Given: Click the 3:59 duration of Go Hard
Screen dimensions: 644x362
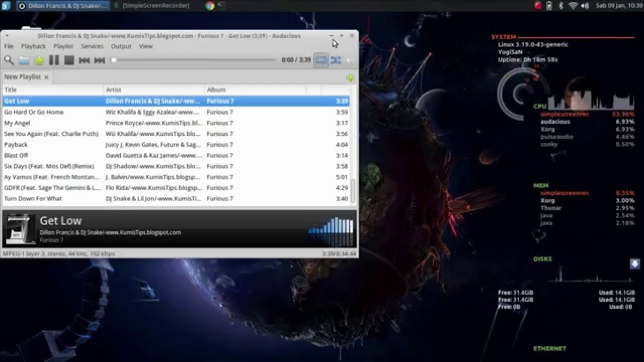Looking at the screenshot, I should point(342,112).
